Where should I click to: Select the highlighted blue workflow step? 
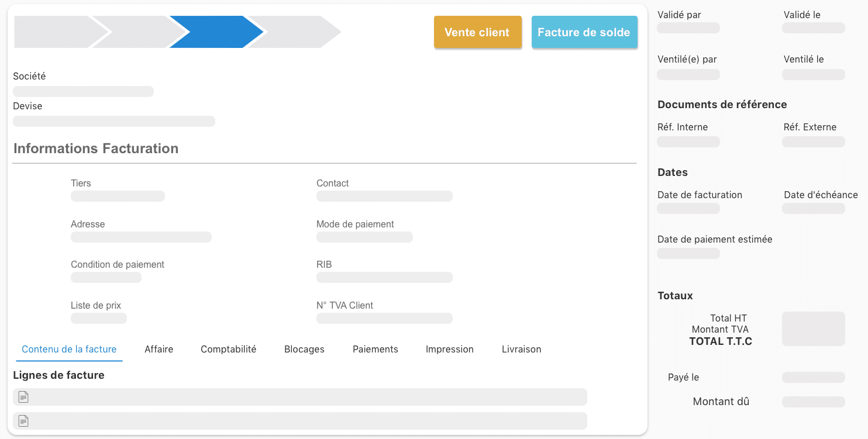click(216, 32)
